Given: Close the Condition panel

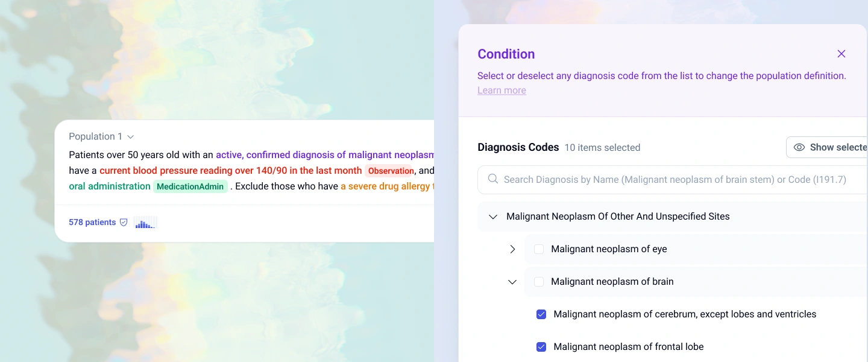Looking at the screenshot, I should click(x=841, y=54).
